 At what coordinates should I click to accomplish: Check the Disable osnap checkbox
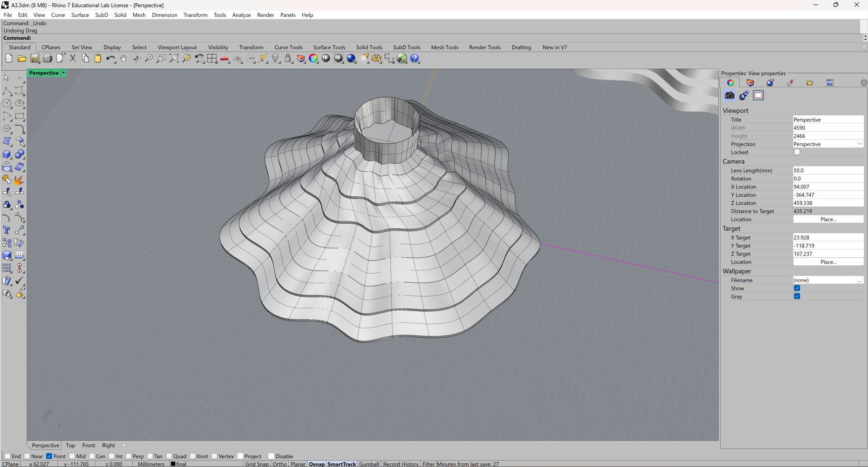pyautogui.click(x=271, y=456)
